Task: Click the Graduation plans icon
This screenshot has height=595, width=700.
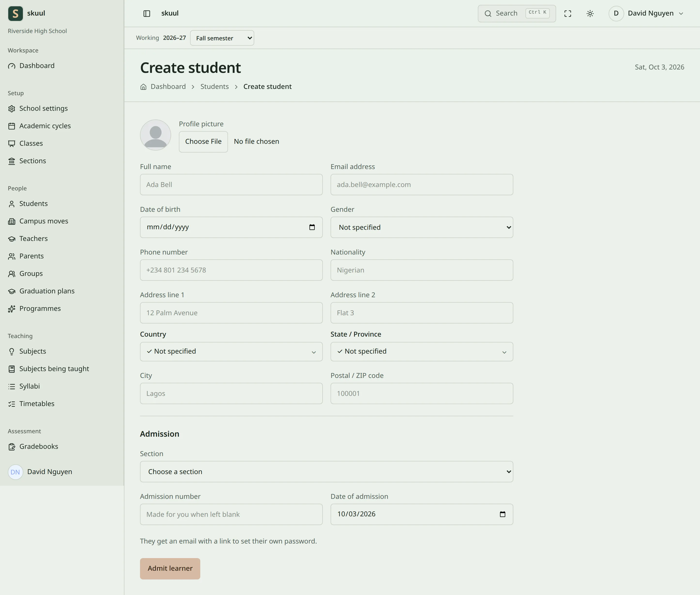Action: 12,291
